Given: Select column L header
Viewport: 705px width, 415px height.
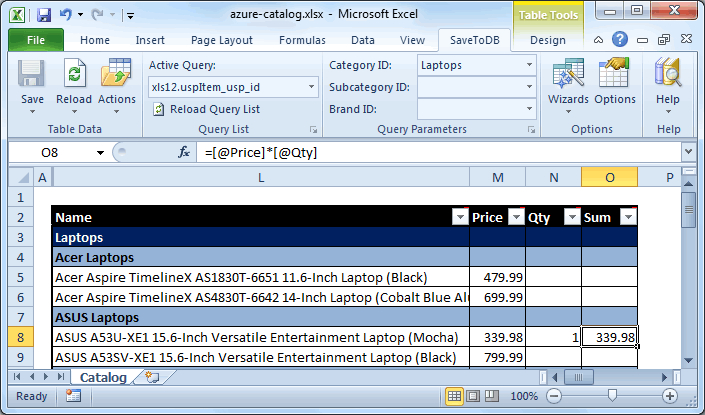Looking at the screenshot, I should click(x=261, y=178).
